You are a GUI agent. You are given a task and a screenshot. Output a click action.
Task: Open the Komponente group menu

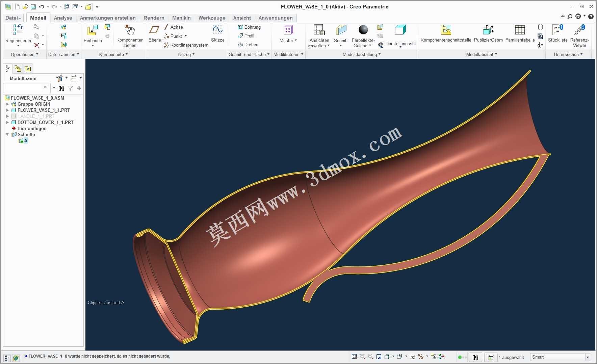tap(113, 54)
